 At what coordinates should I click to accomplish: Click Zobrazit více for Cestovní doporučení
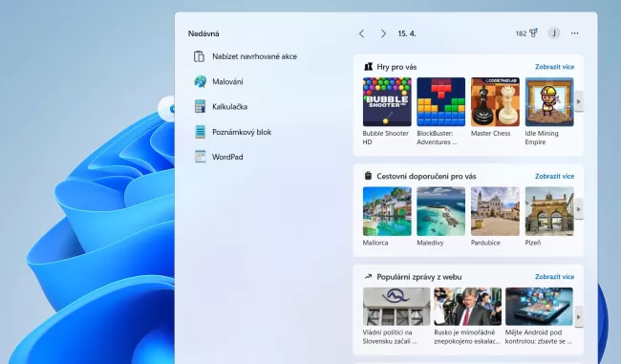coord(554,176)
